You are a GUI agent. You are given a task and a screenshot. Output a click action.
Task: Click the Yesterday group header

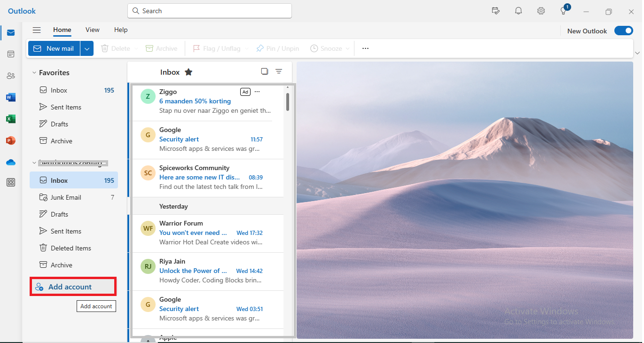click(207, 206)
